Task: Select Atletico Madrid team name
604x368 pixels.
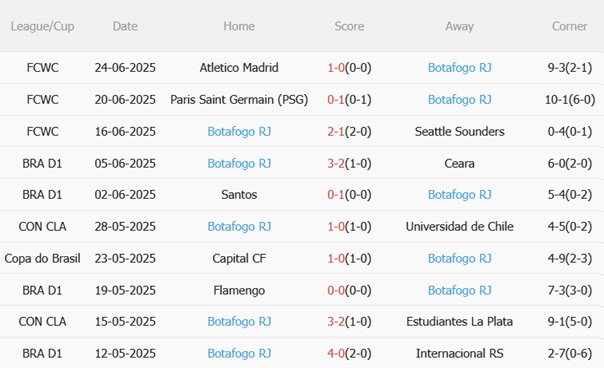Action: click(239, 68)
